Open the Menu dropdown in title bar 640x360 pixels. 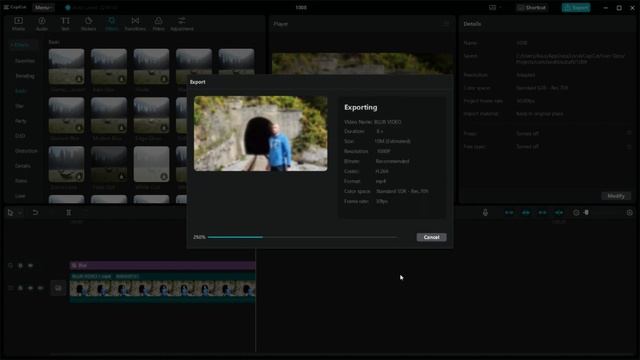click(x=43, y=7)
